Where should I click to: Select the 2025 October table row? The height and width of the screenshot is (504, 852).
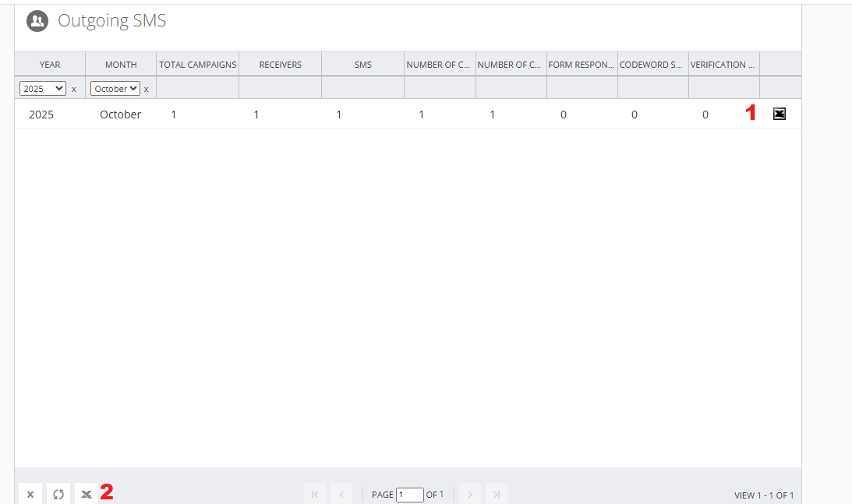(408, 114)
